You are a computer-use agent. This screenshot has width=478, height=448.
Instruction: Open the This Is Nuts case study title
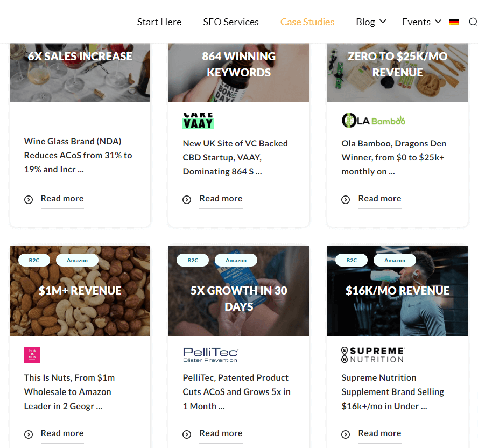click(x=69, y=392)
